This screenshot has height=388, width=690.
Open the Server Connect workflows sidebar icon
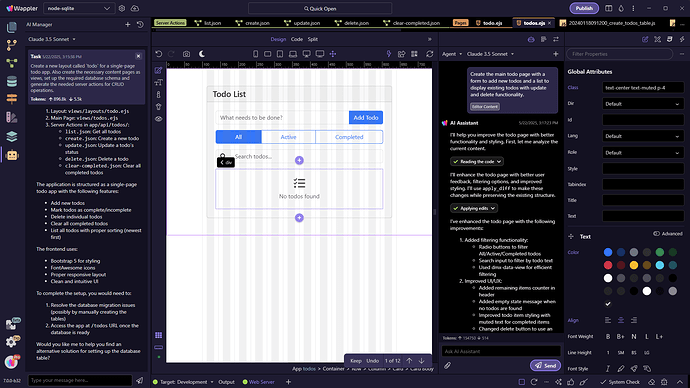tap(12, 63)
